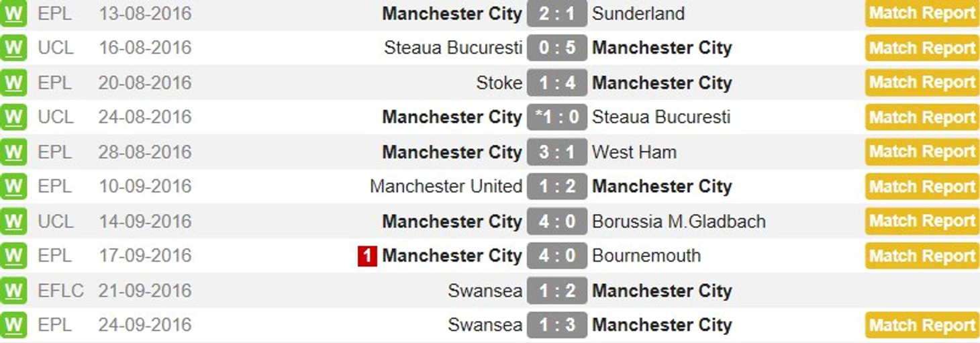Open the Steaua Bucuresti home team link
Screen dimensions: 980x343
453,48
